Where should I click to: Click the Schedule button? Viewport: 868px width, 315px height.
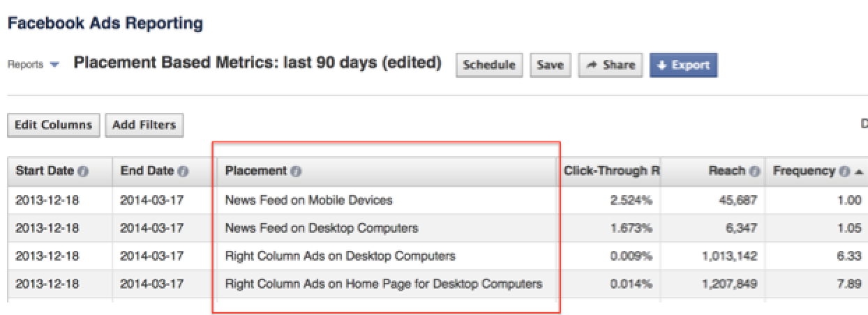point(488,65)
